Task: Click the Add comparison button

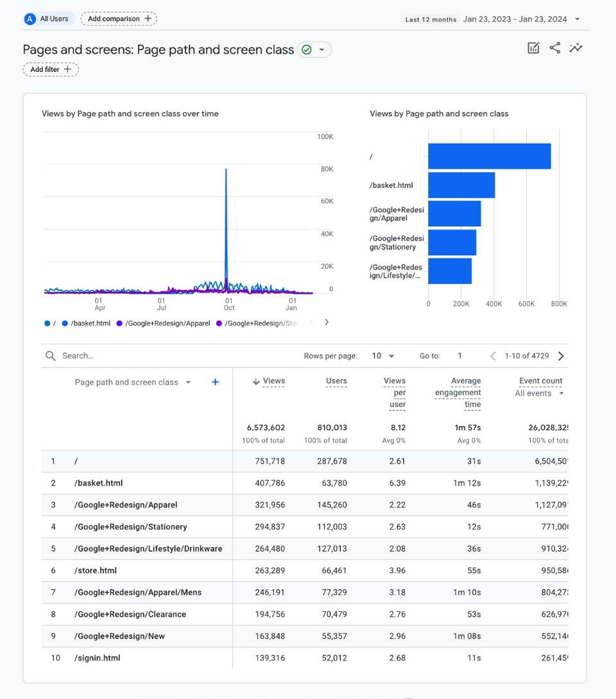Action: point(118,19)
